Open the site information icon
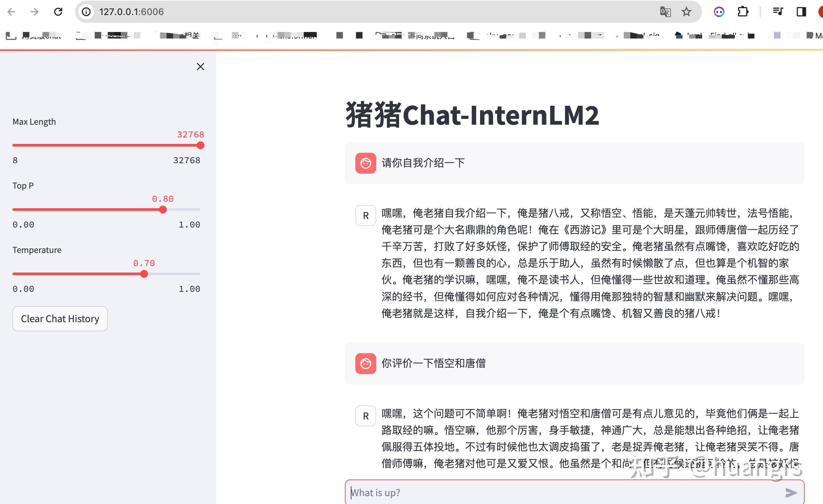The height and width of the screenshot is (504, 823). pyautogui.click(x=86, y=12)
